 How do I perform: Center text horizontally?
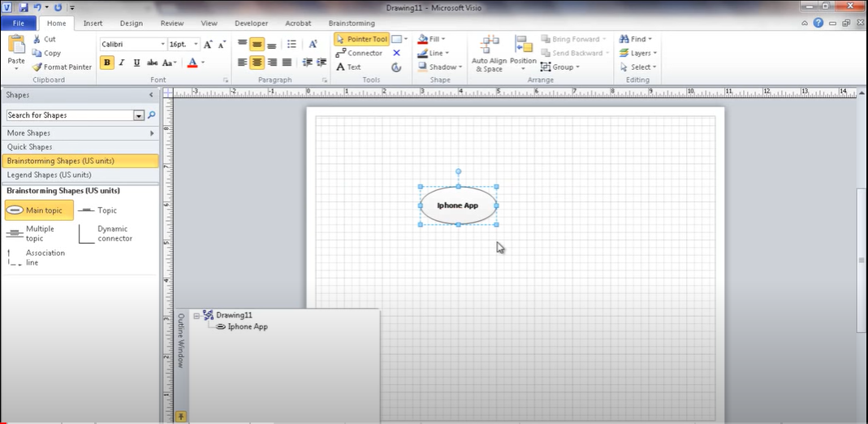pos(257,63)
